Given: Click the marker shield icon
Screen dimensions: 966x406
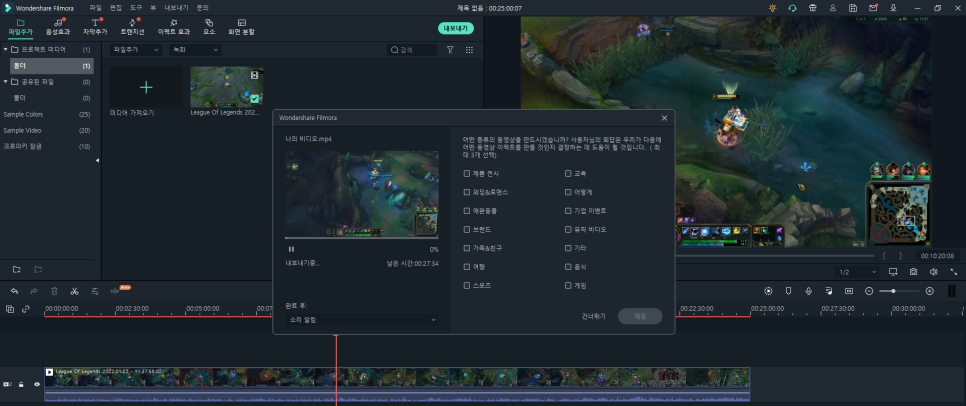Looking at the screenshot, I should [x=788, y=291].
